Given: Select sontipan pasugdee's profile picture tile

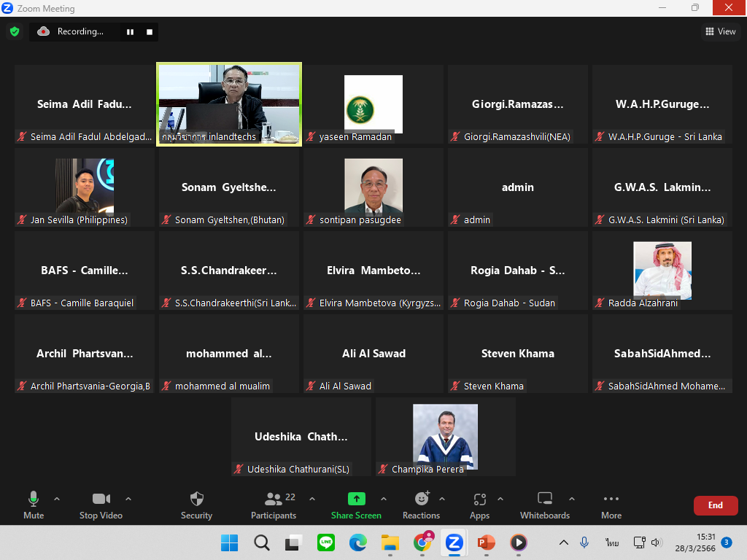Looking at the screenshot, I should 373,187.
